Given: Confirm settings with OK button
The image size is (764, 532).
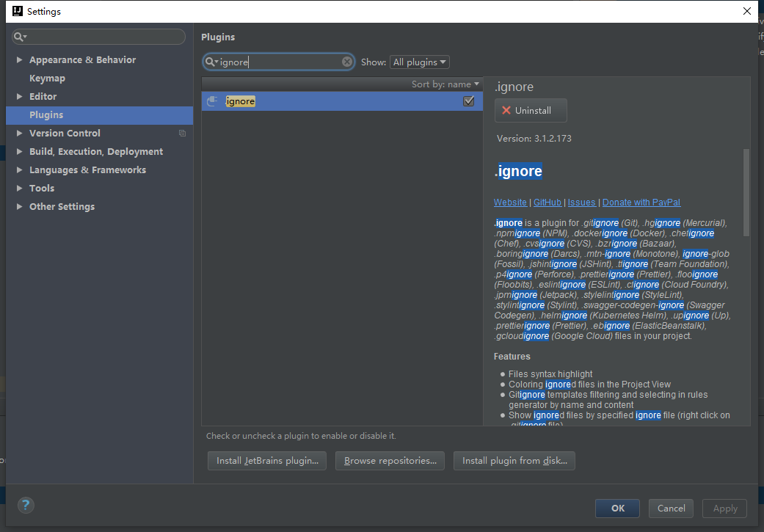Looking at the screenshot, I should [x=617, y=508].
